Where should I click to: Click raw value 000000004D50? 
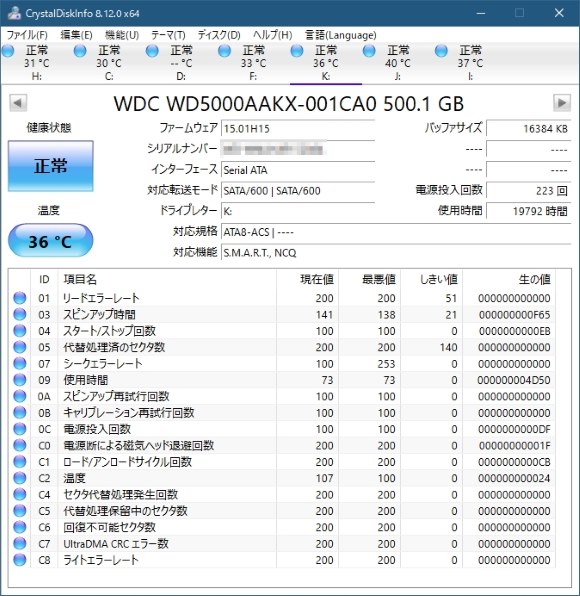click(513, 380)
